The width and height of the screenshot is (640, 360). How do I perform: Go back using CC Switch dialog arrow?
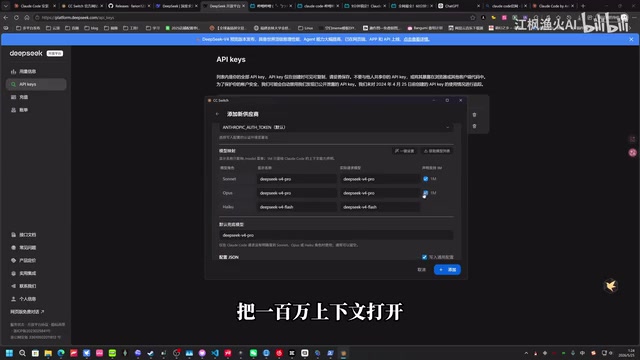coord(217,114)
